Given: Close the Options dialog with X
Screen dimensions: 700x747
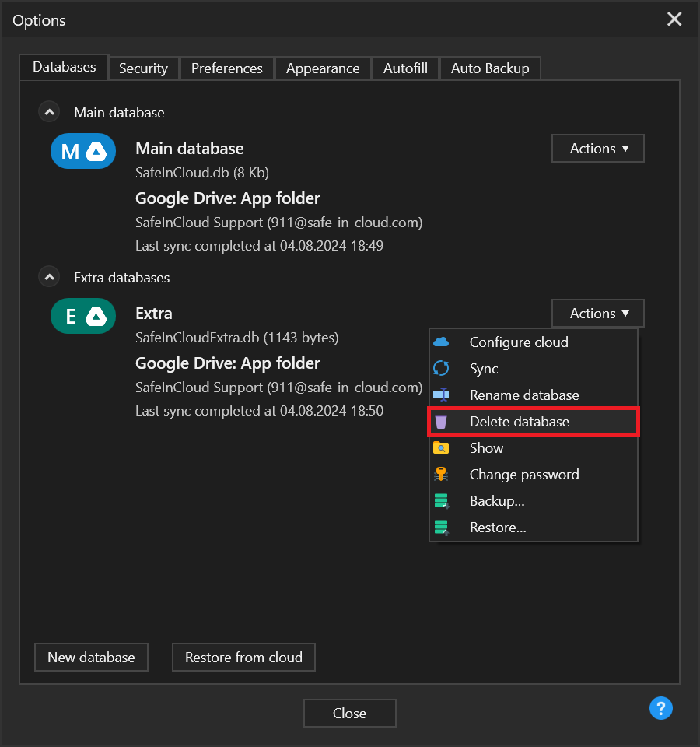Looking at the screenshot, I should (674, 19).
